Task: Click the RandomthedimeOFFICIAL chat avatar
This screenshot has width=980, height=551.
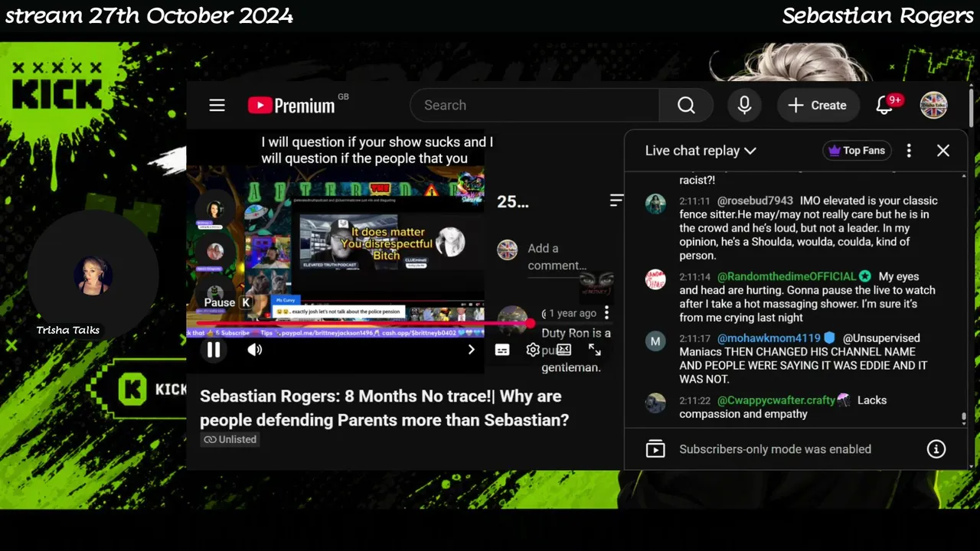Action: (655, 279)
